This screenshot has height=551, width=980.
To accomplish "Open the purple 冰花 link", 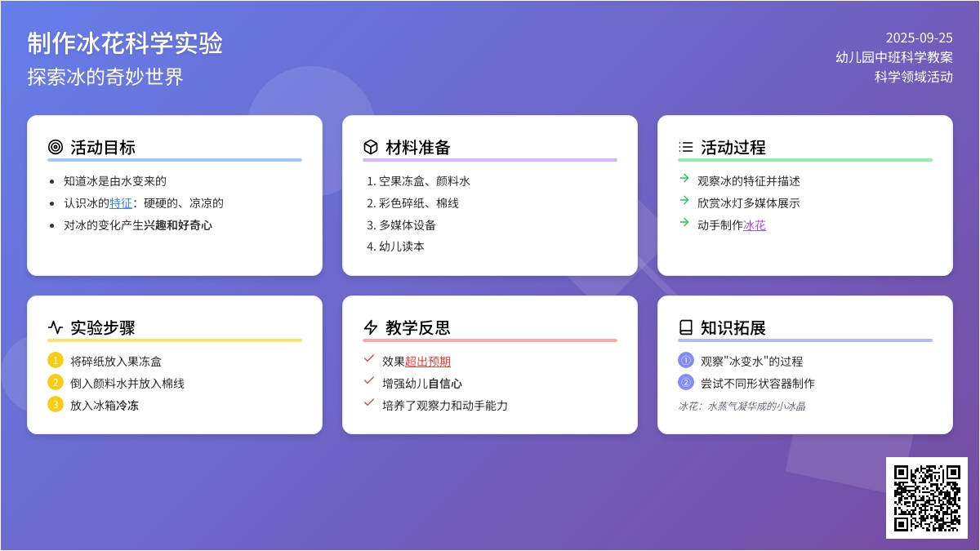I will pyautogui.click(x=755, y=225).
